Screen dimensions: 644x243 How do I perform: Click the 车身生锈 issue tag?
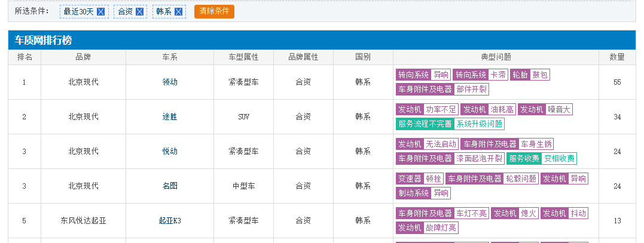pos(507,144)
